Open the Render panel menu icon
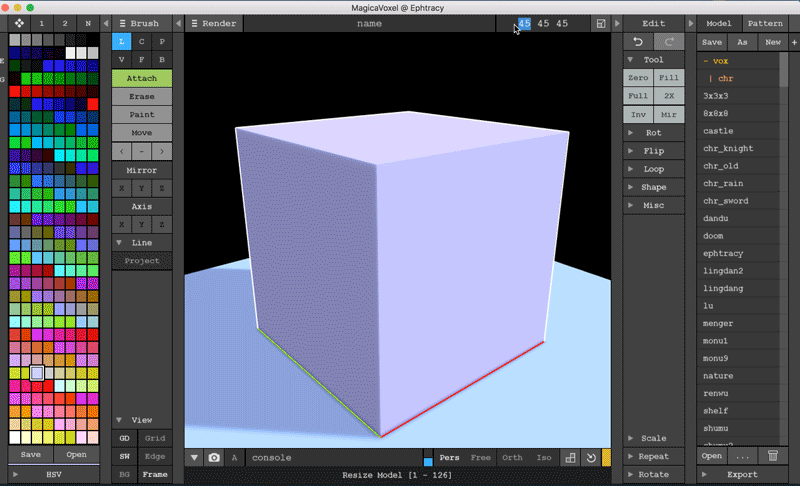Image resolution: width=800 pixels, height=486 pixels. [x=194, y=23]
